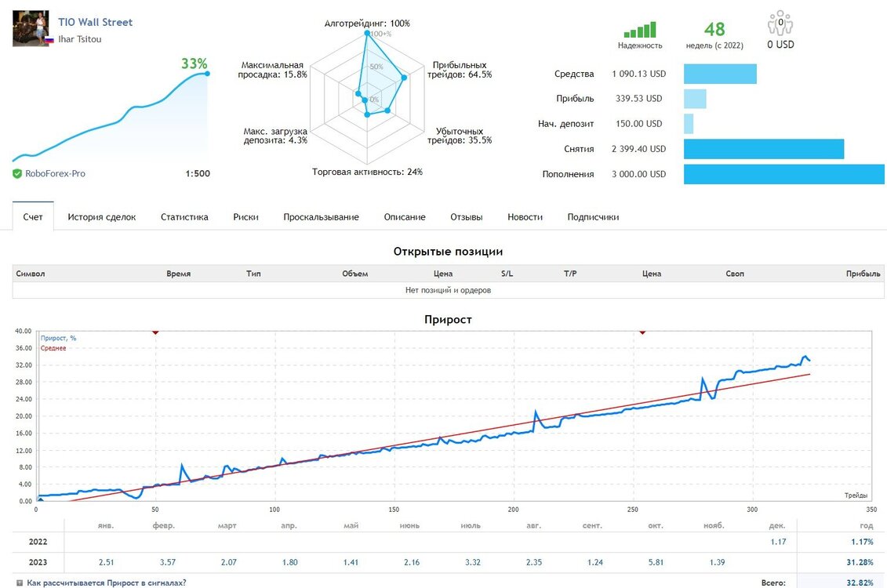Click the Объем column header
Screen dimensions: 887x588
354,274
